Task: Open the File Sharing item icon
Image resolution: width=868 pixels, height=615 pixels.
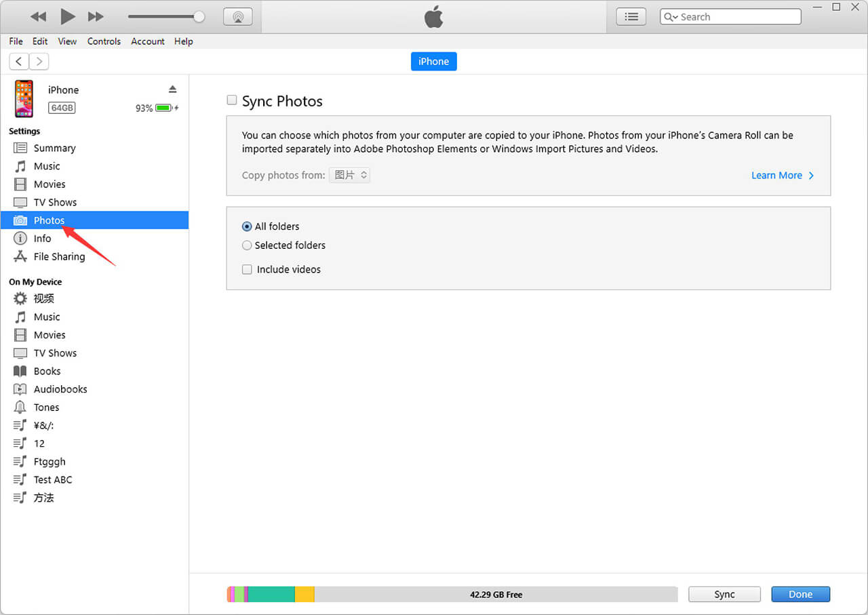Action: [x=20, y=256]
